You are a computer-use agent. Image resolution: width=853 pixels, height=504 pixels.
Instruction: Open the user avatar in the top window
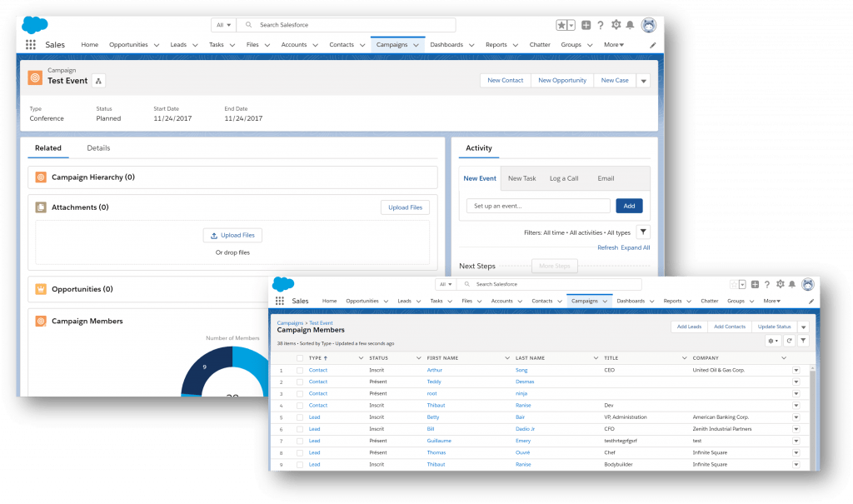point(649,25)
